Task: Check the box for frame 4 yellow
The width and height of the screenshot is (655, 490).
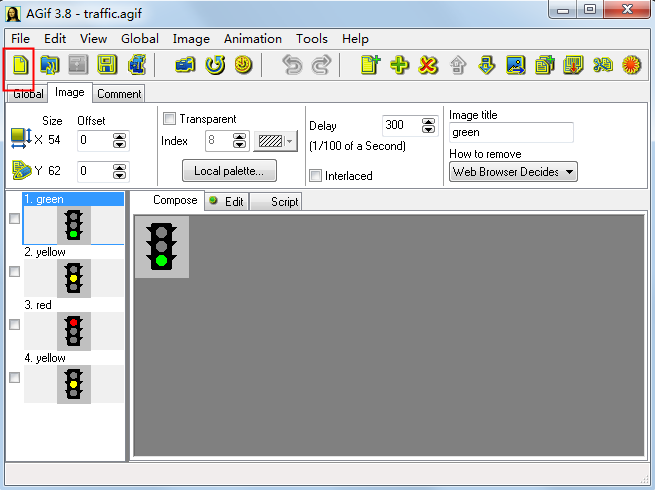Action: point(15,378)
